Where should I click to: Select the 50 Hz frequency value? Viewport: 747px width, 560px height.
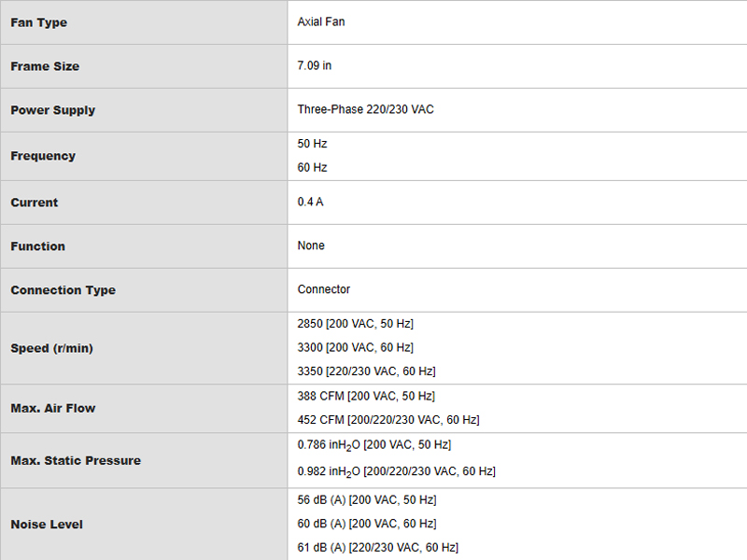point(312,144)
